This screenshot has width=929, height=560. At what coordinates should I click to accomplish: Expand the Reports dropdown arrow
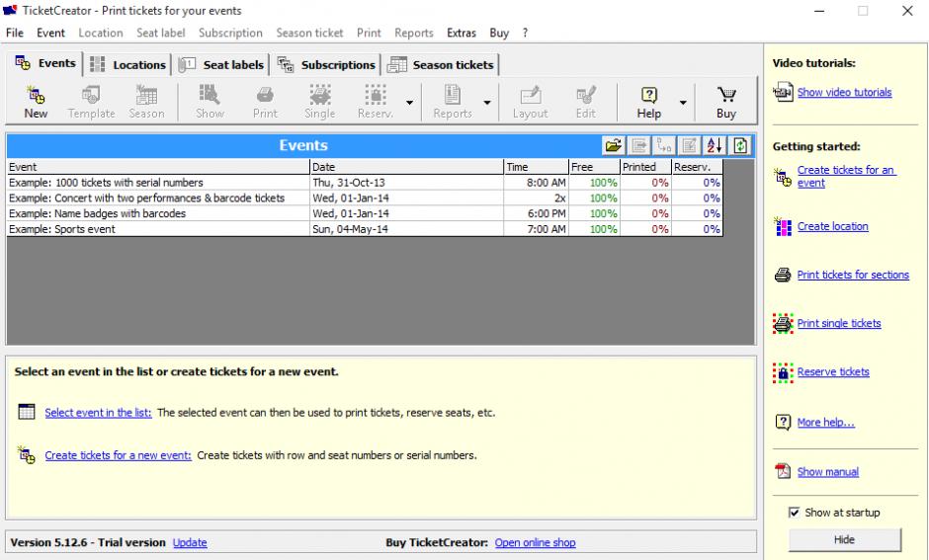[487, 103]
